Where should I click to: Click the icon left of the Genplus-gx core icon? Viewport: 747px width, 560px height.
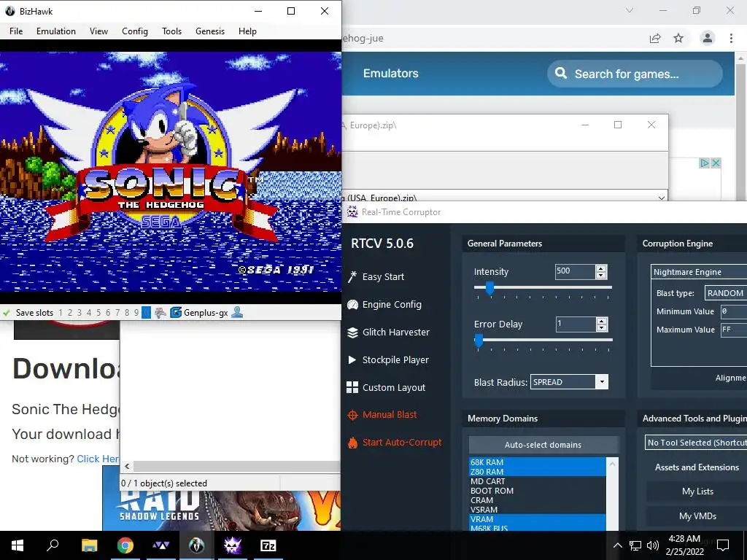[160, 313]
